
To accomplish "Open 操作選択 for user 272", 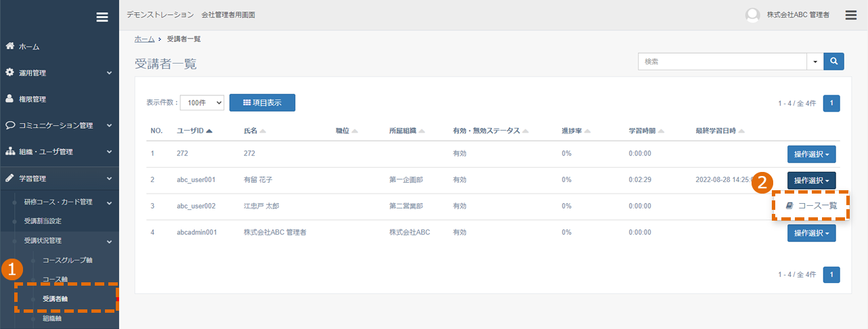I will 811,154.
